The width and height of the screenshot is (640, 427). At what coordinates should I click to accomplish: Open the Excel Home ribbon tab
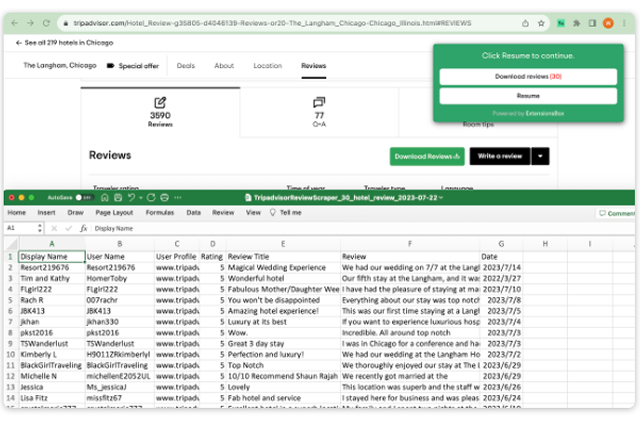point(16,213)
